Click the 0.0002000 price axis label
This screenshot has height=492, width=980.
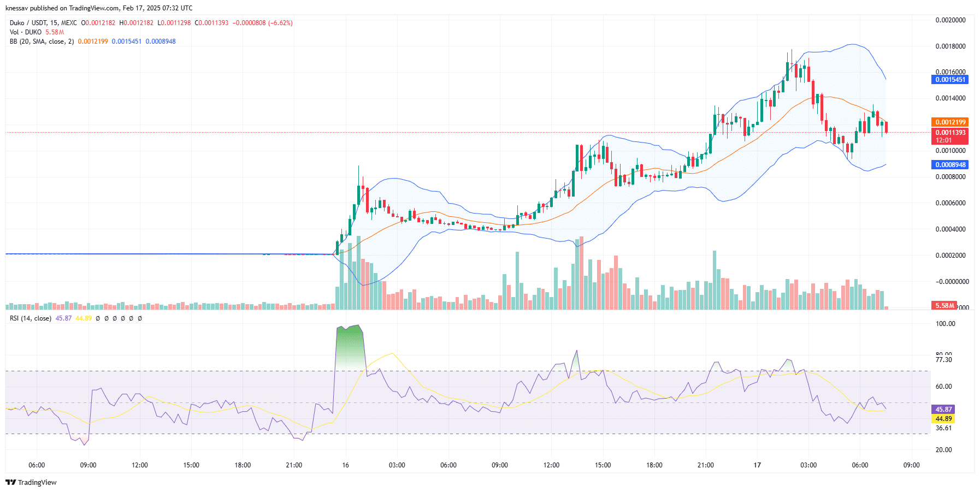(951, 256)
